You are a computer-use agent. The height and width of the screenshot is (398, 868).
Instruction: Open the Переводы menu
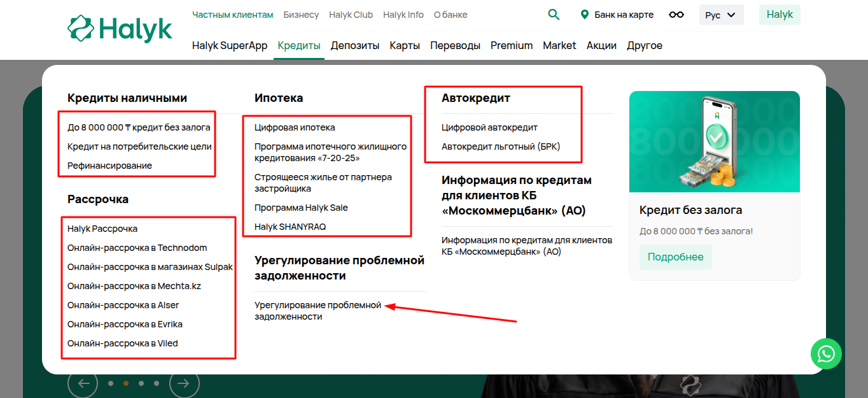(455, 45)
